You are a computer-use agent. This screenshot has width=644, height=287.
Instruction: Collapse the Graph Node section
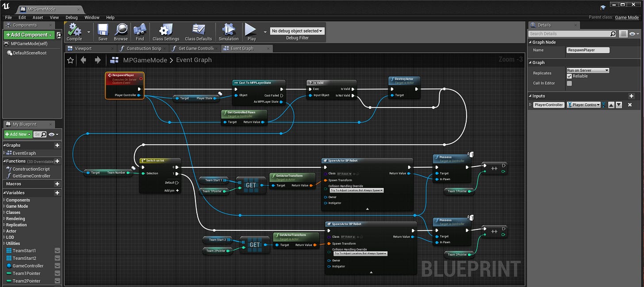pyautogui.click(x=530, y=43)
